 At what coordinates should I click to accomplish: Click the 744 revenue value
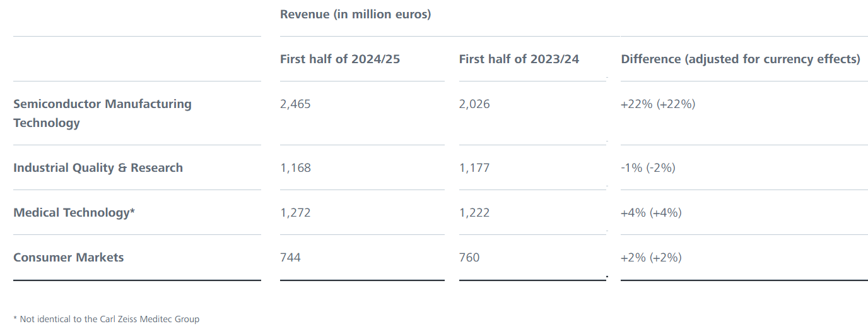tap(290, 258)
